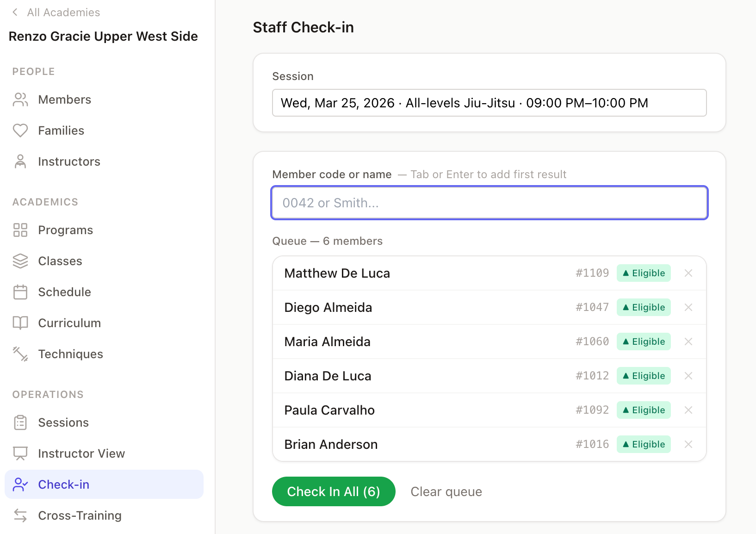Click the Cross-Training arrows icon

click(x=20, y=515)
